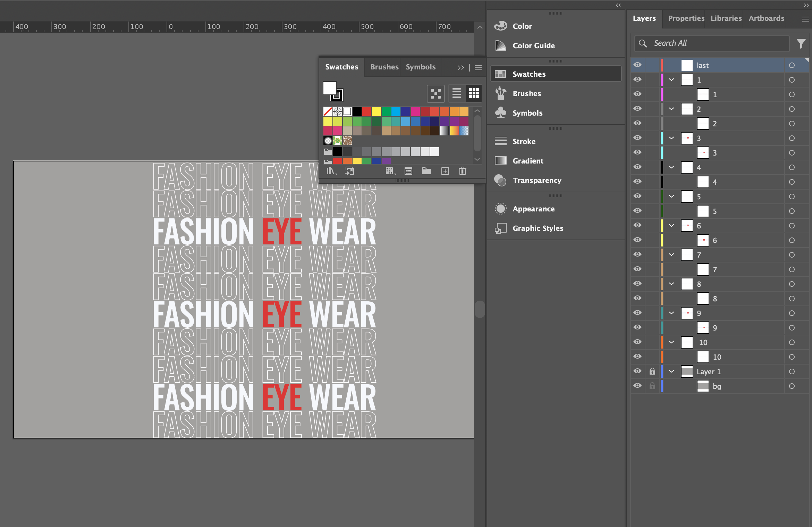
Task: Collapse layer 3 in Layers panel
Action: [x=671, y=138]
